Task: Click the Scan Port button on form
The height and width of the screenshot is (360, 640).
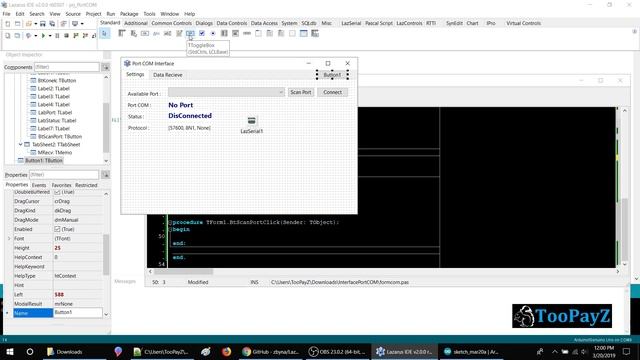Action: pyautogui.click(x=301, y=92)
